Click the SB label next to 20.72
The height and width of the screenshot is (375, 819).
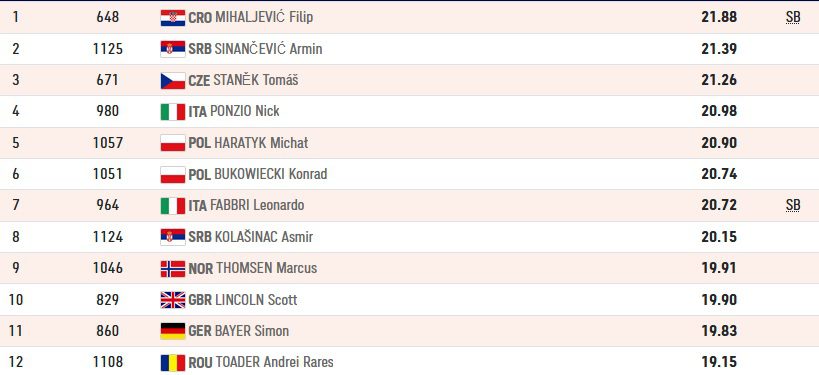coord(793,205)
